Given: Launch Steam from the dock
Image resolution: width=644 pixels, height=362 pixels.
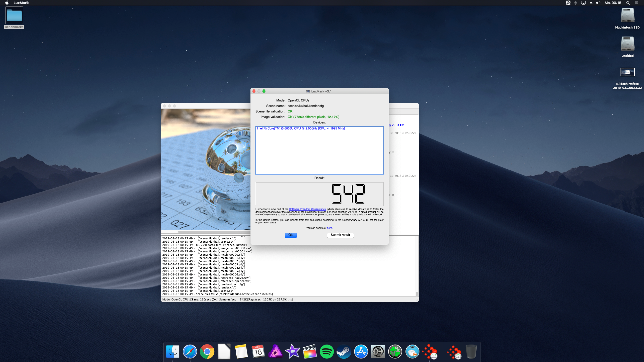Looking at the screenshot, I should 344,352.
